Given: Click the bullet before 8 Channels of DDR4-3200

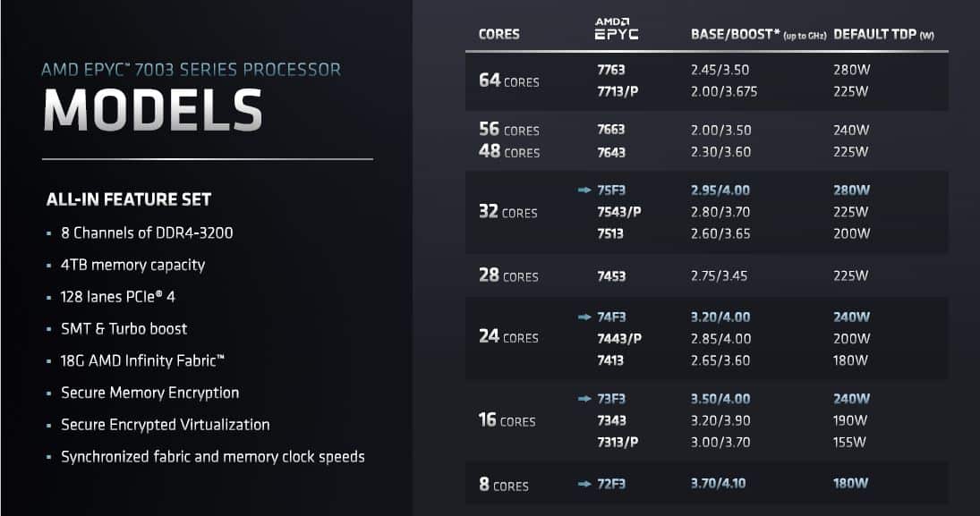Looking at the screenshot, I should click(48, 233).
